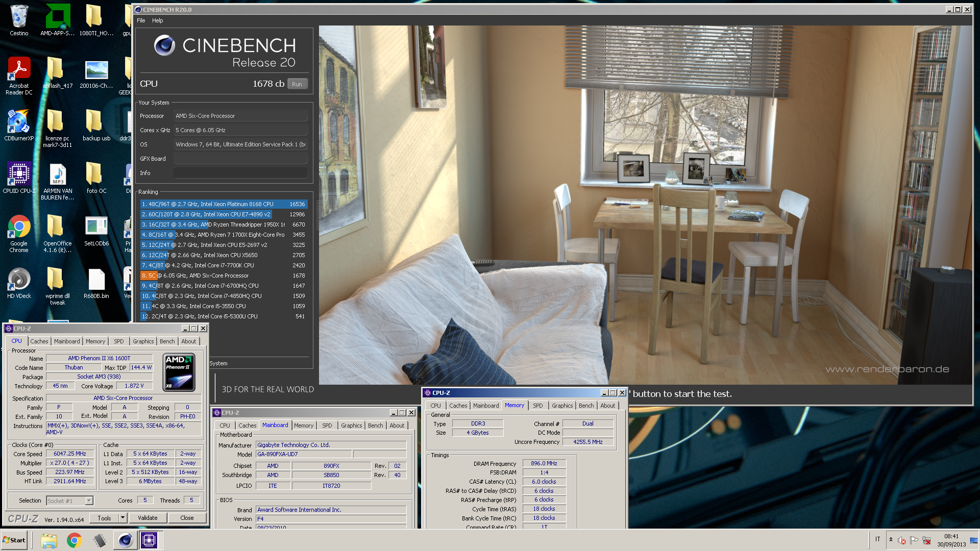
Task: Open the atiflash_417 folder
Action: [x=58, y=73]
